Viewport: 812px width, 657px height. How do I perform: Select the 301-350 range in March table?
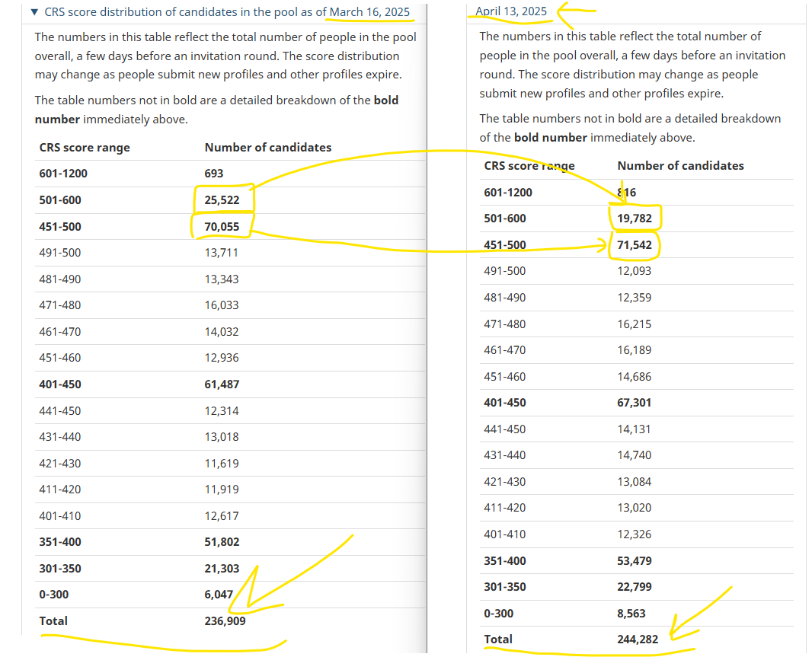(x=60, y=569)
